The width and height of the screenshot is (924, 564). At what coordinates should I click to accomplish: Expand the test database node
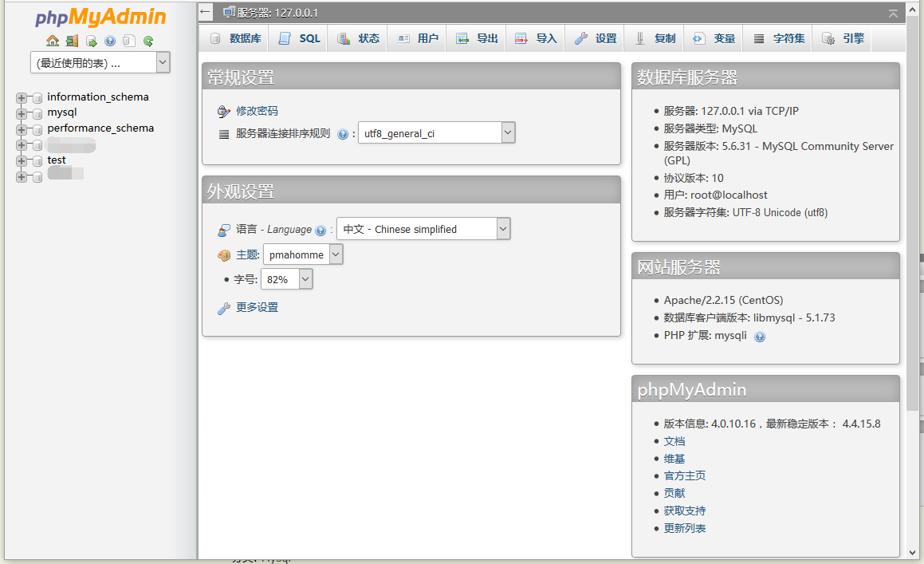[x=22, y=161]
